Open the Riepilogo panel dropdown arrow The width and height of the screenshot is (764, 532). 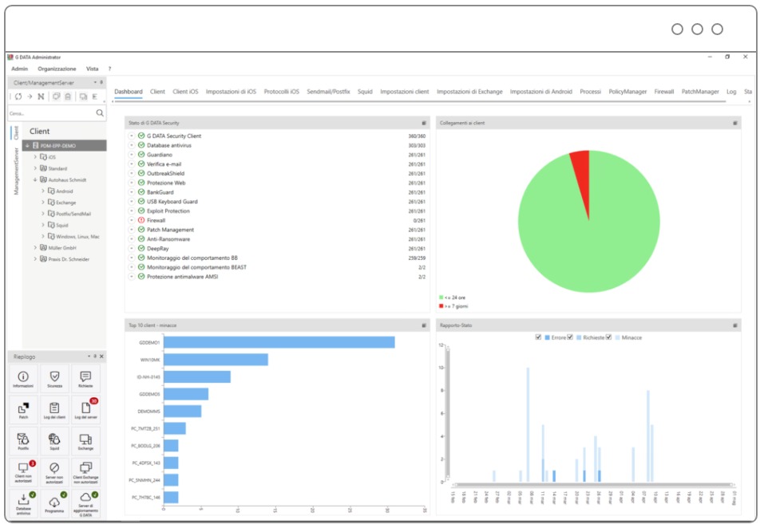89,357
